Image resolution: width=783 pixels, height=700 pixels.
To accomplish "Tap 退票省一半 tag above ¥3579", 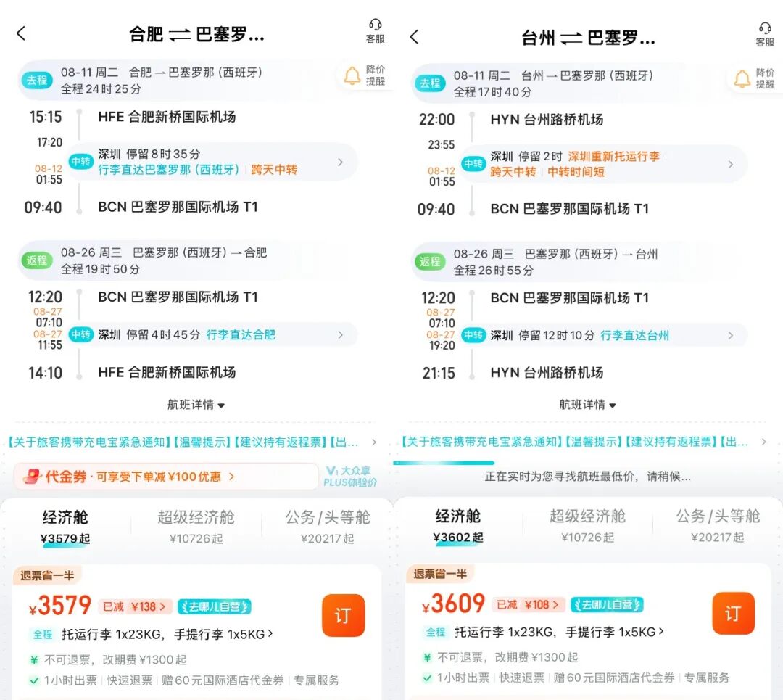I will [x=47, y=575].
